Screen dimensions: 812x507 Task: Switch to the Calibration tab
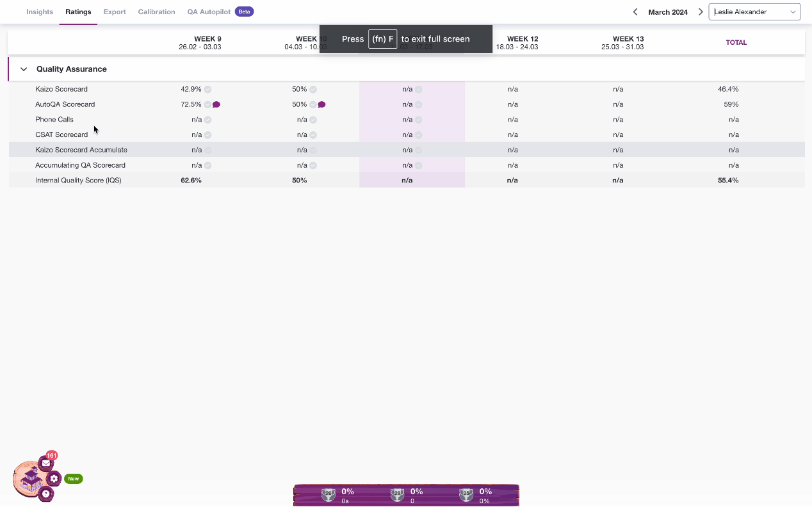(156, 12)
